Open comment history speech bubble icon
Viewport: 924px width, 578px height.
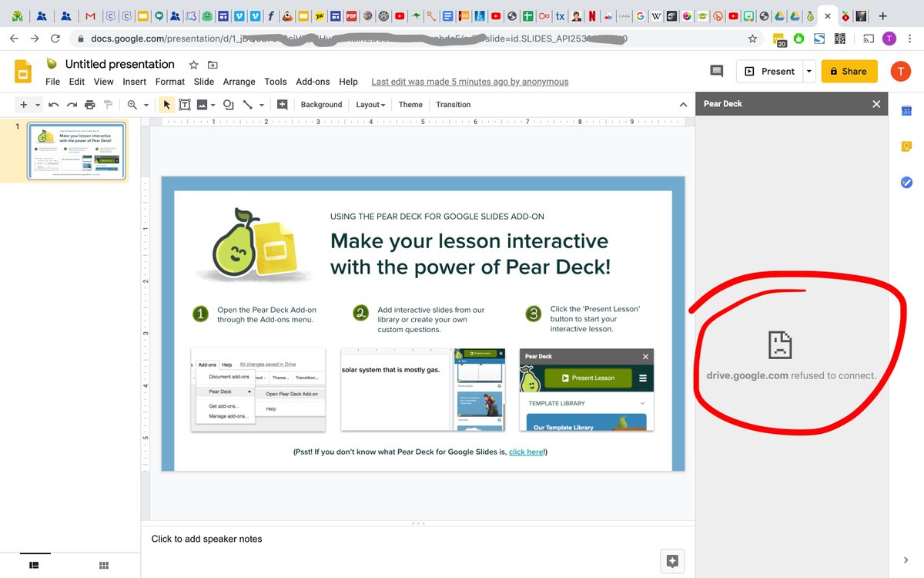[x=716, y=71]
